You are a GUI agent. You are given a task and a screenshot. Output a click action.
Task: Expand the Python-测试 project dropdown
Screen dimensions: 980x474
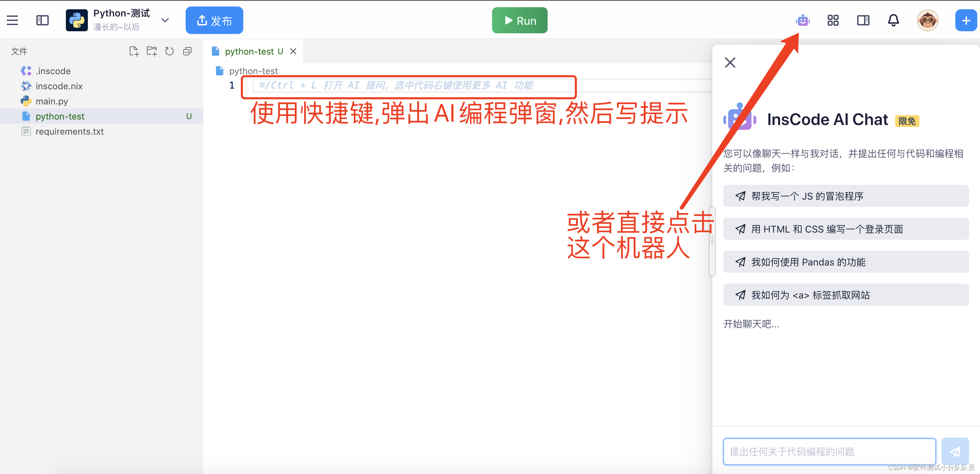[x=165, y=20]
